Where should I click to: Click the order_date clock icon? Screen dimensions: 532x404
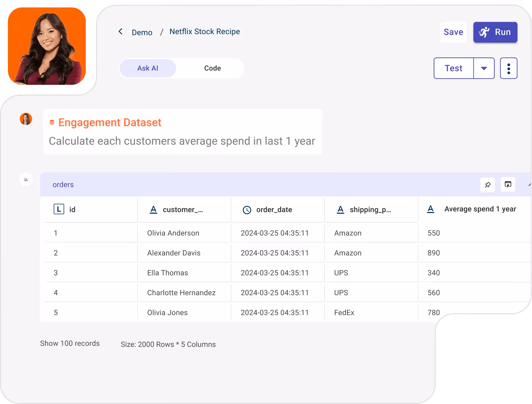pyautogui.click(x=247, y=210)
